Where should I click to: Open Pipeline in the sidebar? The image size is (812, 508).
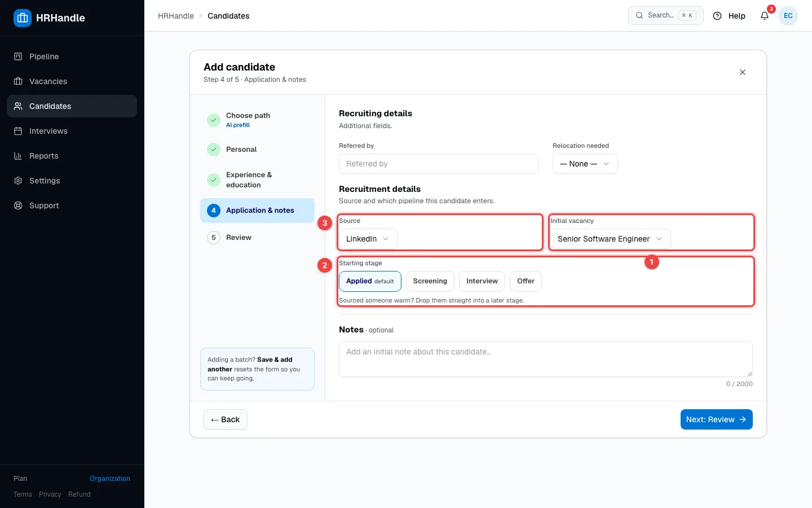pos(72,56)
